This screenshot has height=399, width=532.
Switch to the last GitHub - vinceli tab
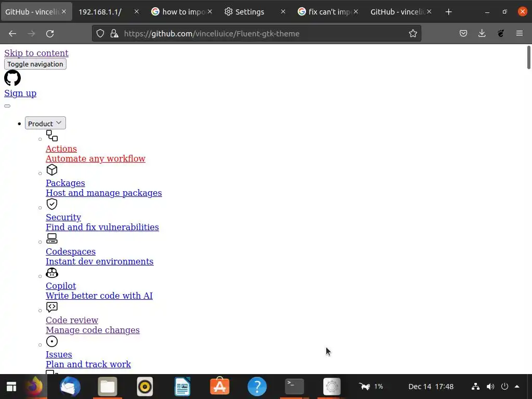tap(402, 12)
